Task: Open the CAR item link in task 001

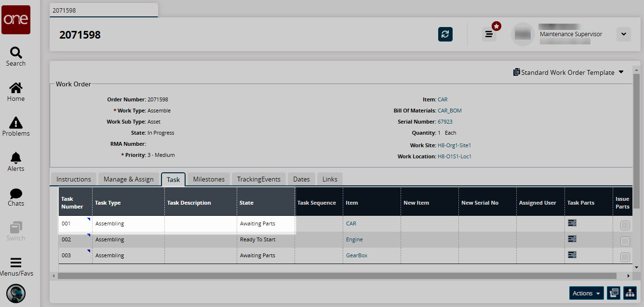Action: coord(351,223)
